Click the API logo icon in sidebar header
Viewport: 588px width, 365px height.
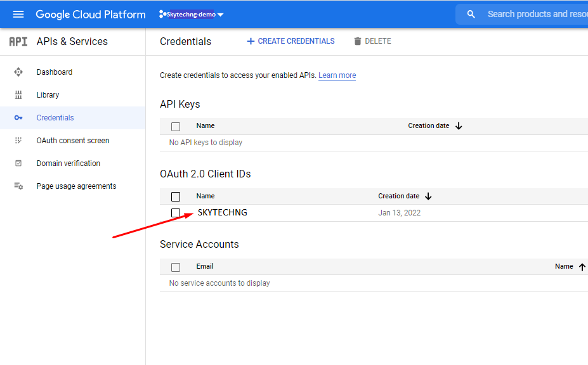pos(18,41)
